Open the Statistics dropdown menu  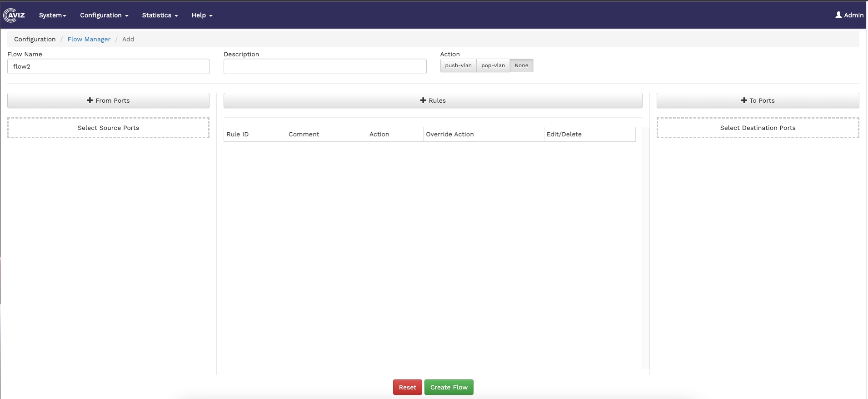(160, 15)
